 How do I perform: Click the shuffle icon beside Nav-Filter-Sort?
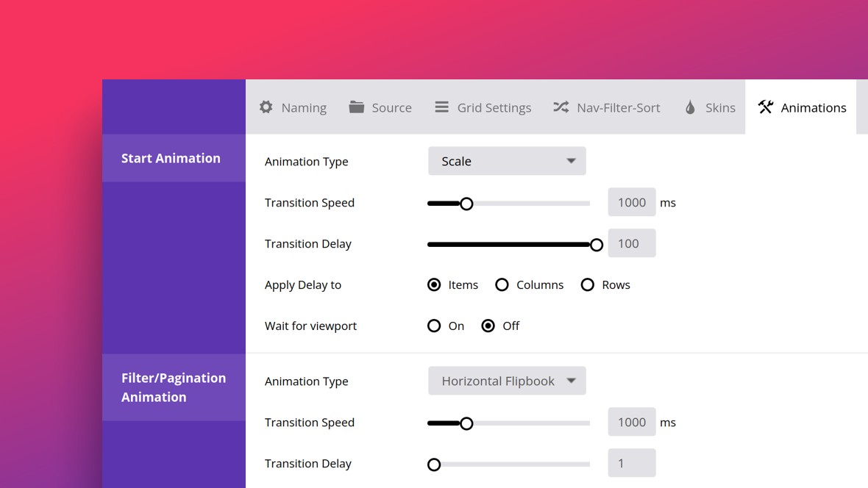(x=561, y=107)
